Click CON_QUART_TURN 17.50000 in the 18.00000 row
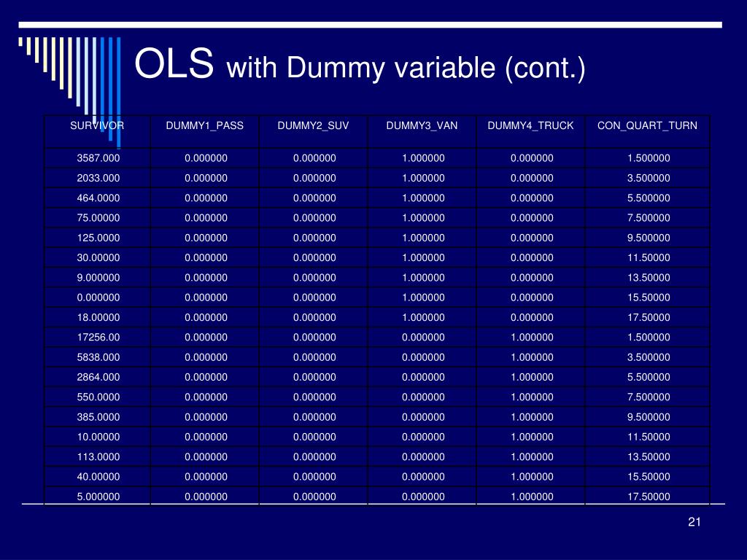 click(649, 318)
